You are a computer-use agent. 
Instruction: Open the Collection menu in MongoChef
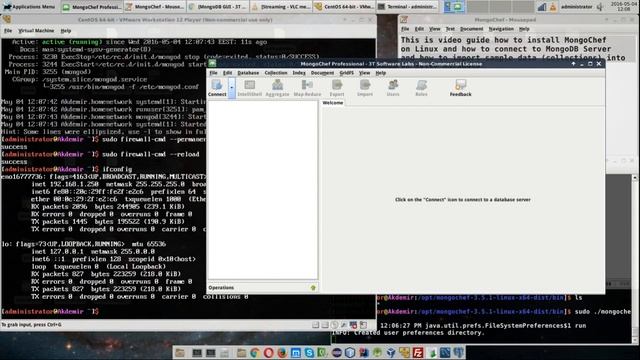(276, 73)
